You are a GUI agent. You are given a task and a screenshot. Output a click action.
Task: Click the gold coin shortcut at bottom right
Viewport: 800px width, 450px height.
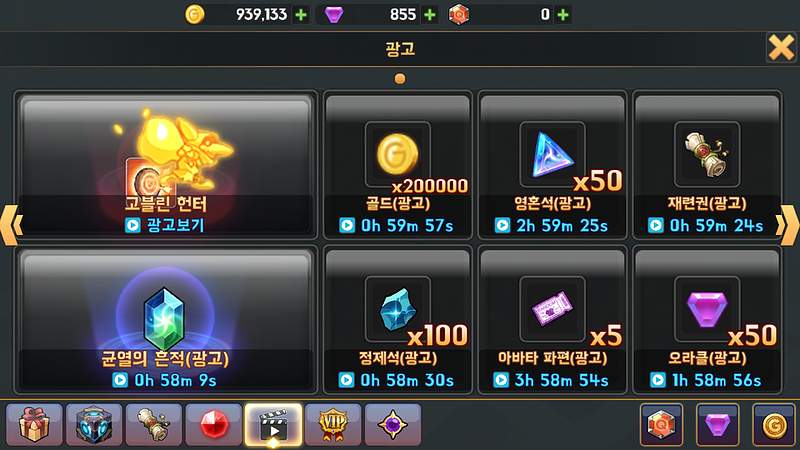click(x=774, y=424)
